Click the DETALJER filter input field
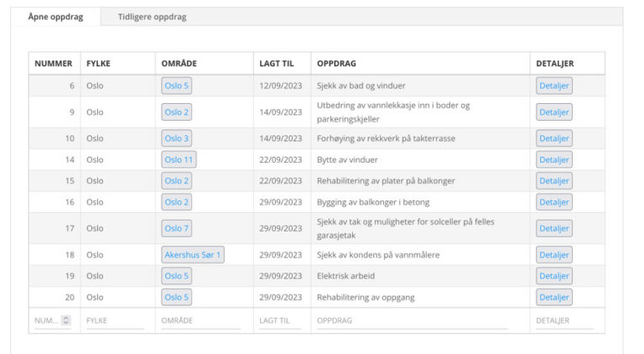 coord(564,320)
